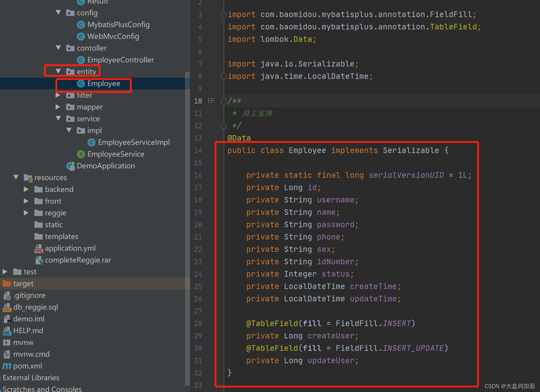Screen dimensions: 540x392
Task: Click the EmployeeService interface icon
Action: point(81,154)
